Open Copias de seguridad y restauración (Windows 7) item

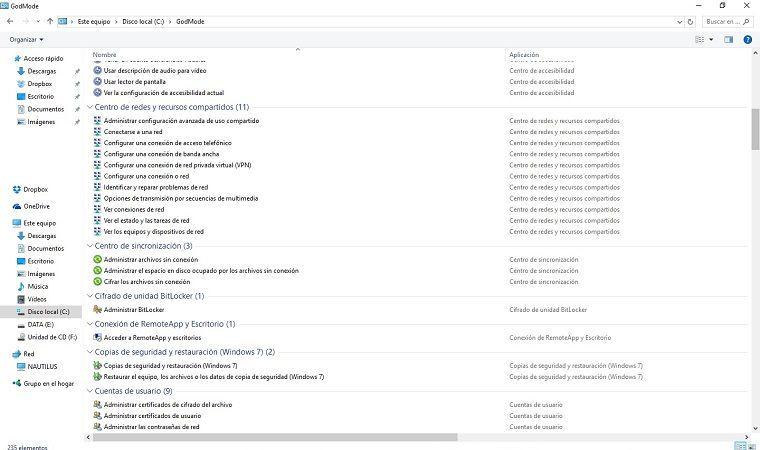[x=171, y=366]
